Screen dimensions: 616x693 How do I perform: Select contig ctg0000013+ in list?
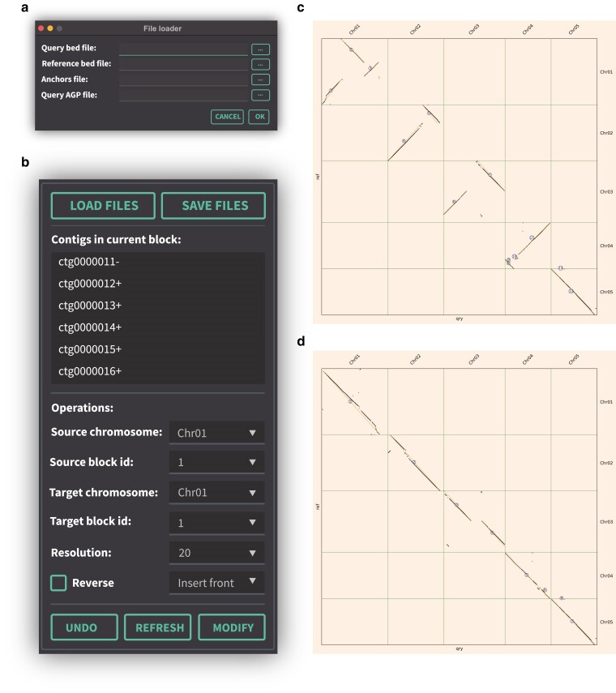coord(158,306)
